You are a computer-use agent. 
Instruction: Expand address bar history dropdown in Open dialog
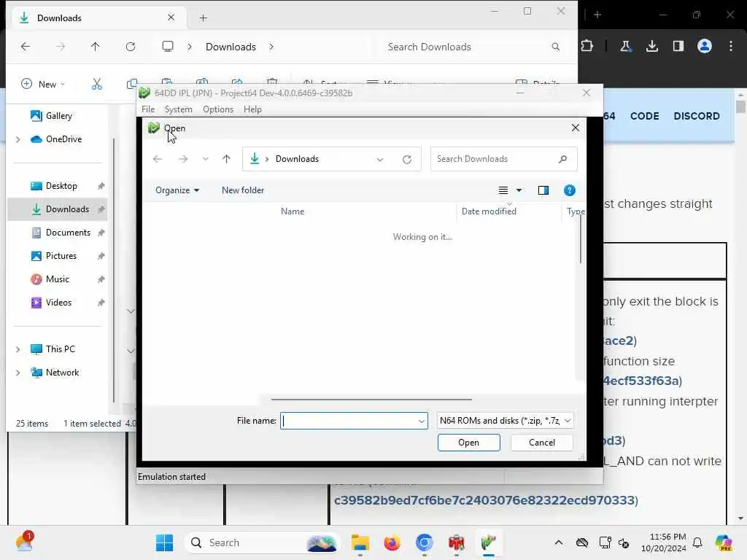click(x=379, y=160)
